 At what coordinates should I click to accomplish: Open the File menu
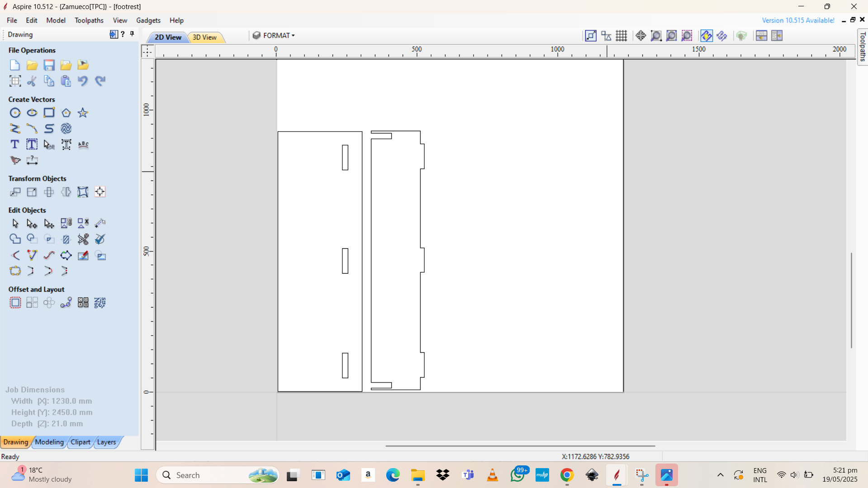tap(12, 20)
